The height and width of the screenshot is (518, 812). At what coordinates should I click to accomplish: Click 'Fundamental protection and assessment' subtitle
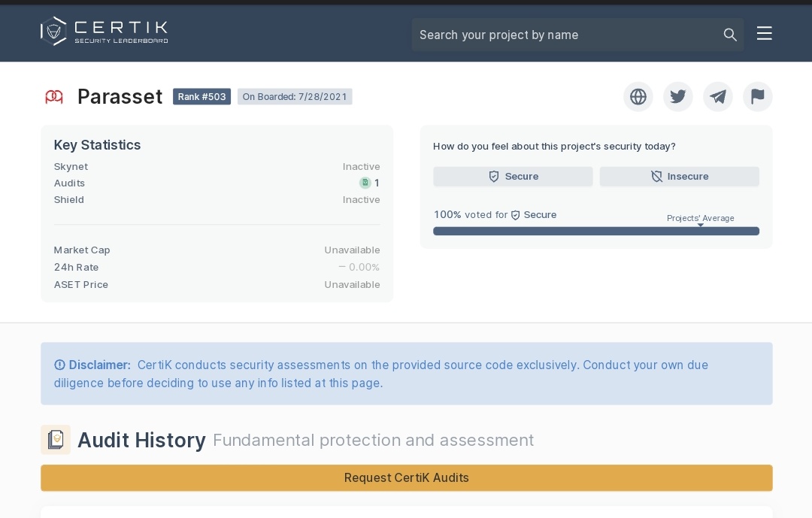[374, 440]
